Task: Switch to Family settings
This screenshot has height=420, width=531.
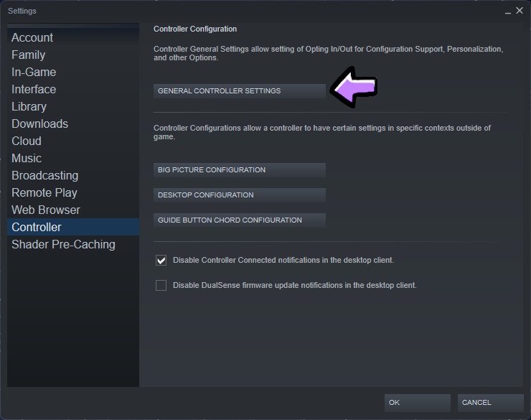Action: point(29,55)
